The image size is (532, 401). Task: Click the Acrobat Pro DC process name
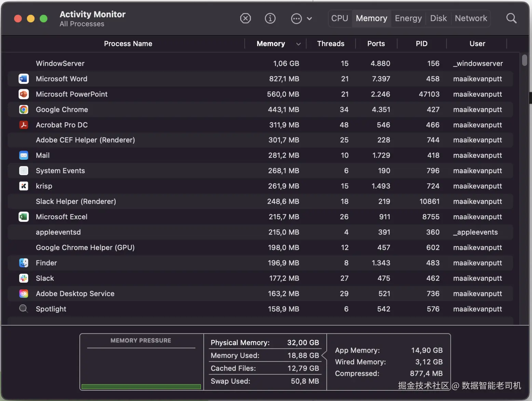[62, 125]
